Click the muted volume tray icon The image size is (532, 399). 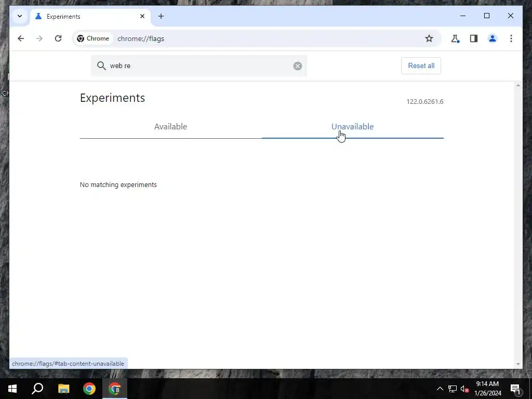(465, 389)
